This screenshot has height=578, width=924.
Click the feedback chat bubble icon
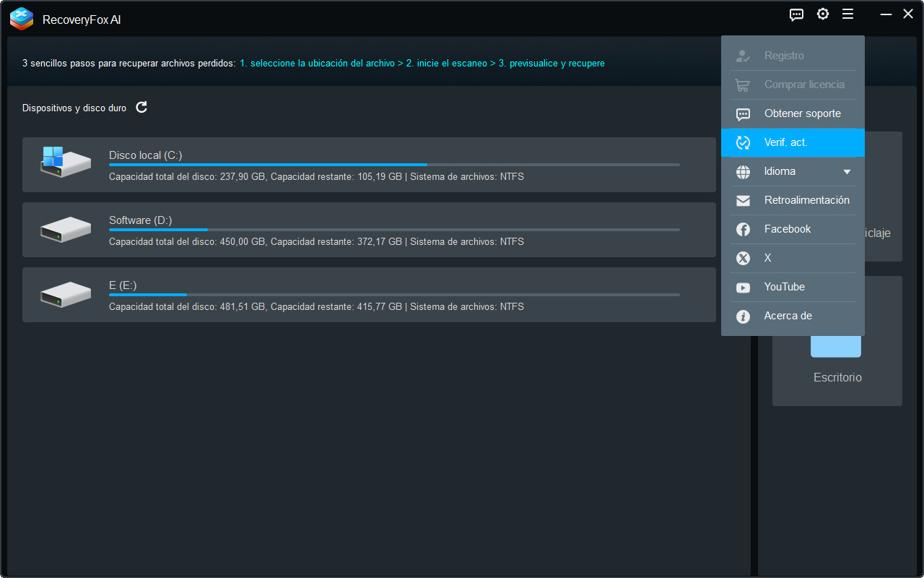pyautogui.click(x=796, y=14)
